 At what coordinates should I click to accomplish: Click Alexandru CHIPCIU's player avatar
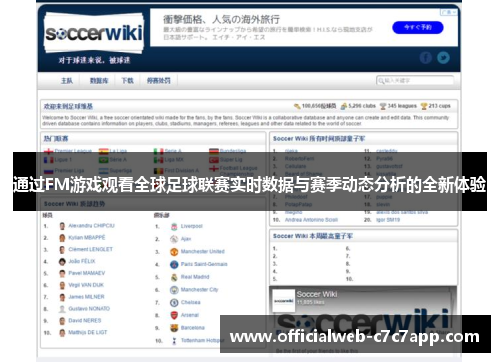pyautogui.click(x=62, y=226)
